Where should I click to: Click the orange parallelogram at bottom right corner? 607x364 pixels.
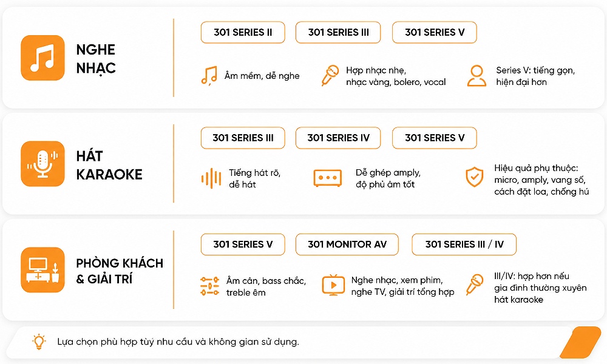[x=580, y=342]
